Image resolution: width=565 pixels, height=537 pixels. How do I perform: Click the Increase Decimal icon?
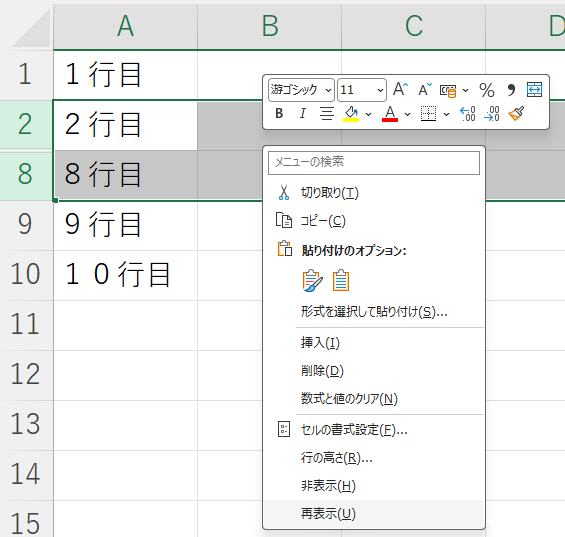(468, 114)
